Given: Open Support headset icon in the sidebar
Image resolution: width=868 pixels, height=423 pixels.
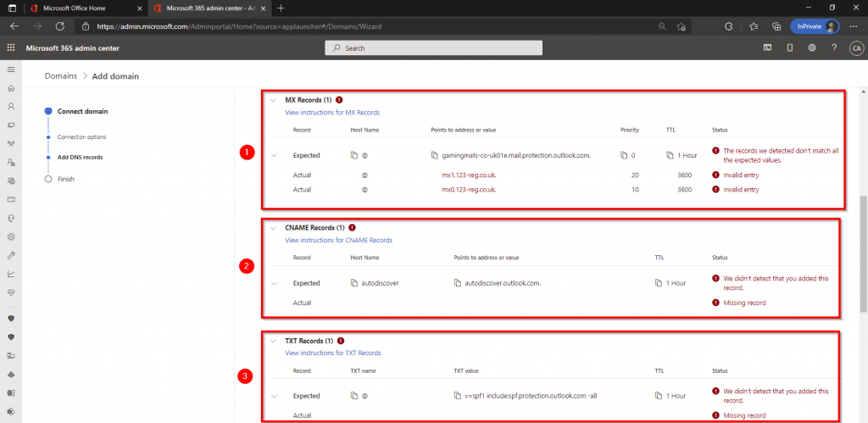Looking at the screenshot, I should point(10,218).
